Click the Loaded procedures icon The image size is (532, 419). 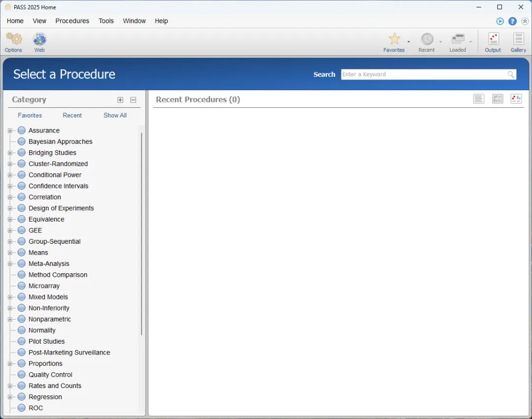pyautogui.click(x=458, y=39)
